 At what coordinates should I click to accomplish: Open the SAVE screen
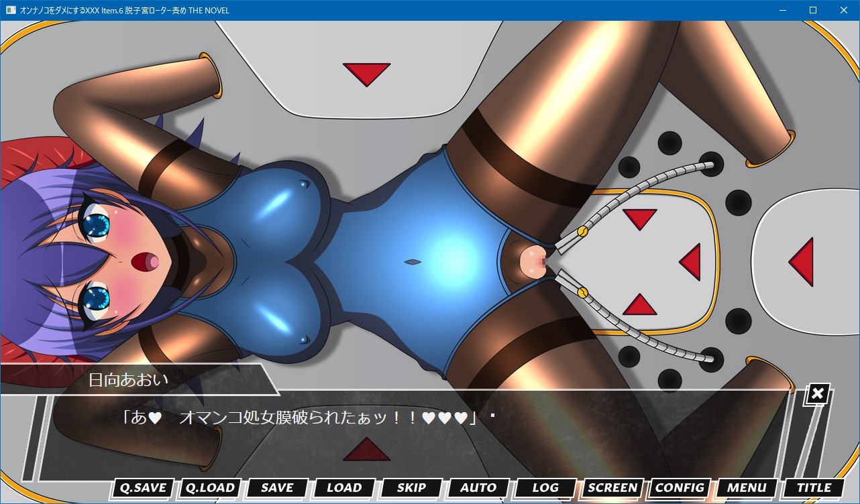click(277, 488)
